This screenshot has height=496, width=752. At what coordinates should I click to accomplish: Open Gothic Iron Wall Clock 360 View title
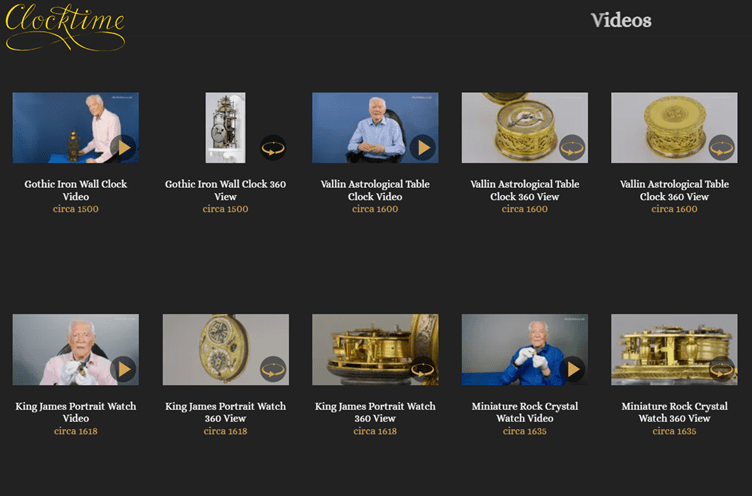point(225,190)
